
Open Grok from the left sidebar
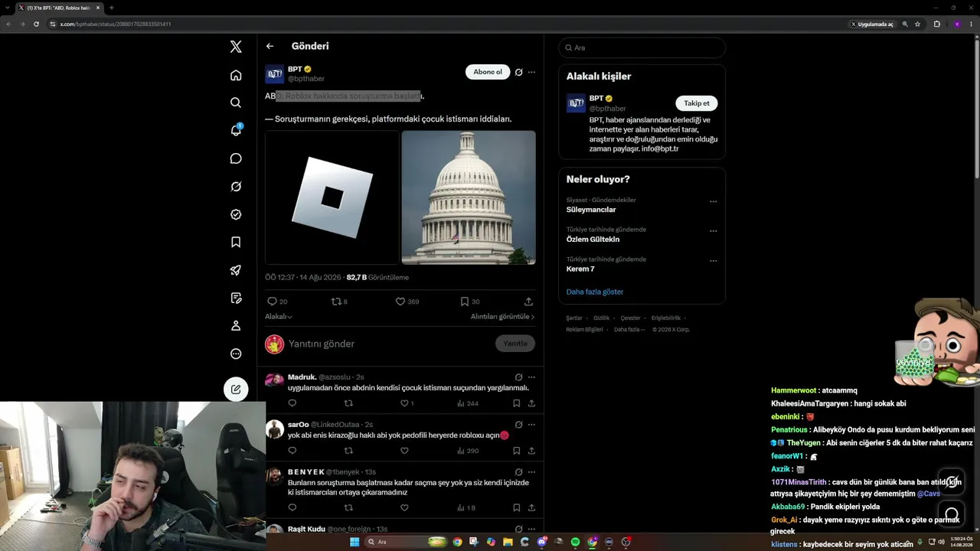click(x=236, y=187)
